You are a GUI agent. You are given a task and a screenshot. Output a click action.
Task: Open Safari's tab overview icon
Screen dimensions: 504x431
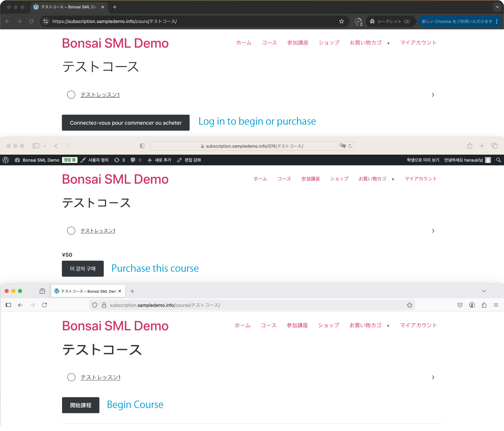[494, 146]
